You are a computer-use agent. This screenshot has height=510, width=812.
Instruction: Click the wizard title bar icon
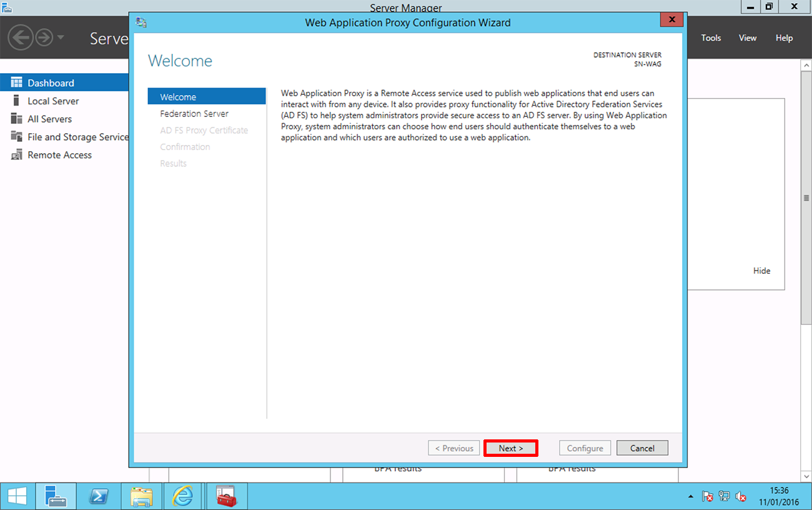click(x=141, y=22)
